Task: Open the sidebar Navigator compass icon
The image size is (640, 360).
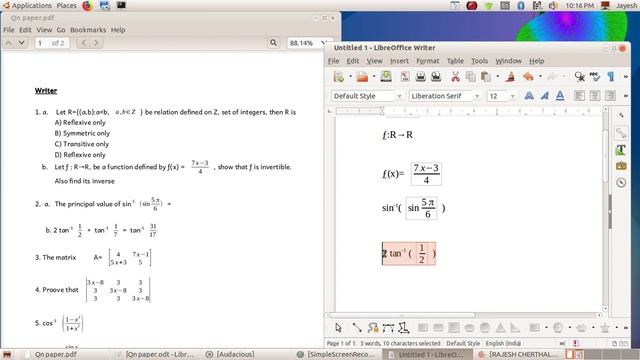Action: [x=621, y=182]
